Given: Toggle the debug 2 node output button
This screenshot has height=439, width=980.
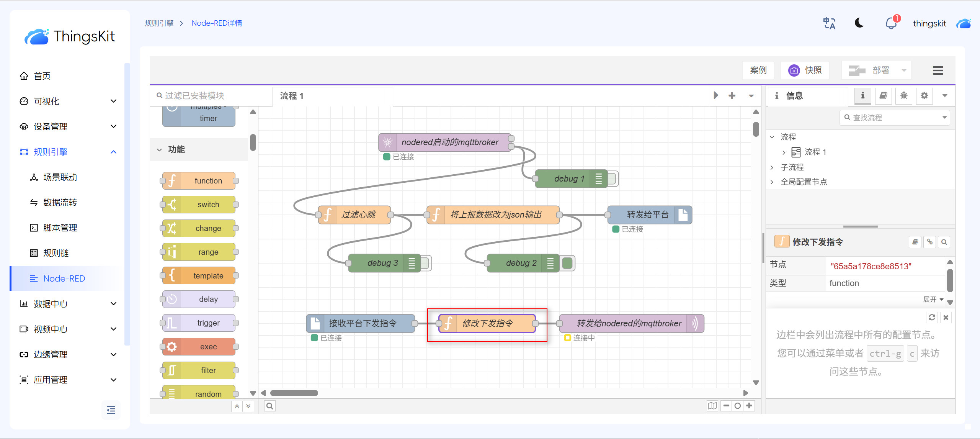Looking at the screenshot, I should pos(568,263).
